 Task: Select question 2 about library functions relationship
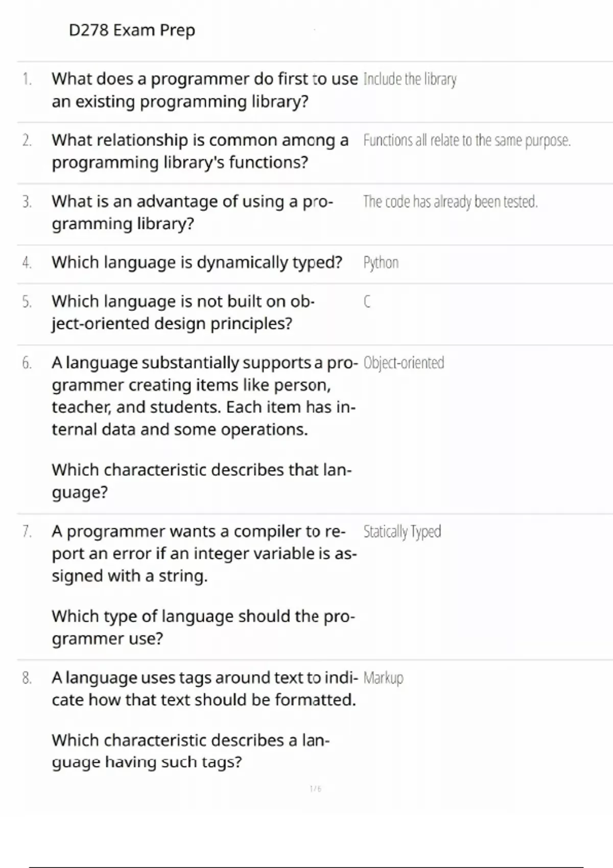(x=200, y=151)
